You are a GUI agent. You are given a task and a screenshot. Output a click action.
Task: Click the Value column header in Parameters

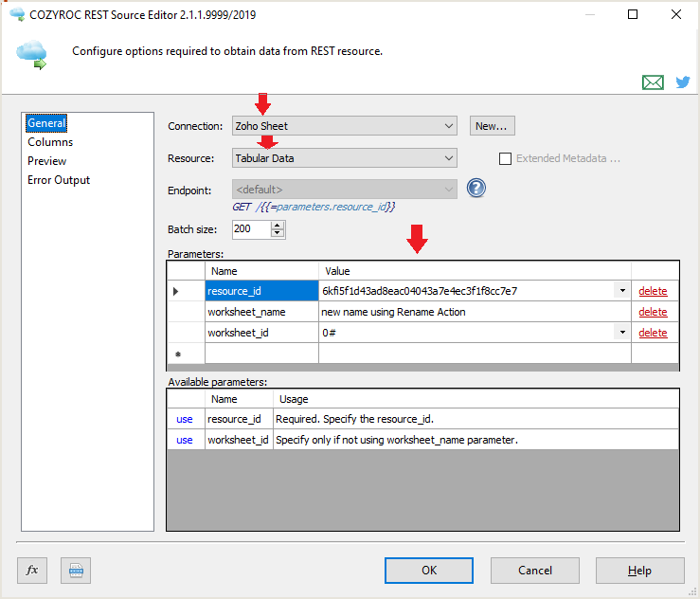pos(475,271)
